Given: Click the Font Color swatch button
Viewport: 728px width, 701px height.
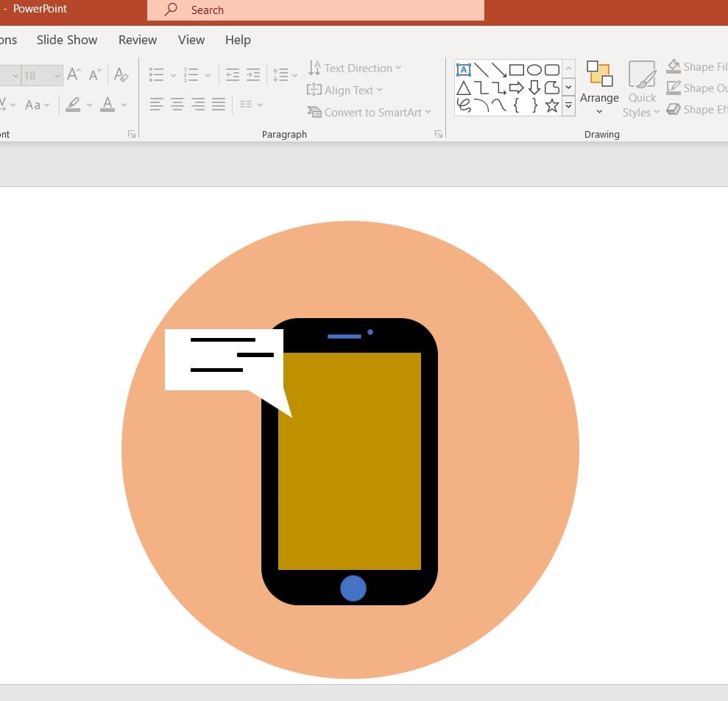Looking at the screenshot, I should point(108,105).
